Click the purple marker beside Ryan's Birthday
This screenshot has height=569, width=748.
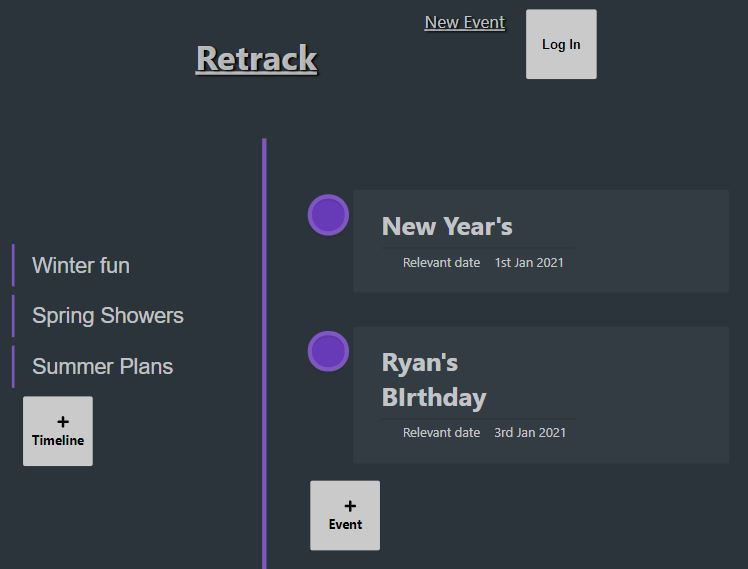point(328,351)
